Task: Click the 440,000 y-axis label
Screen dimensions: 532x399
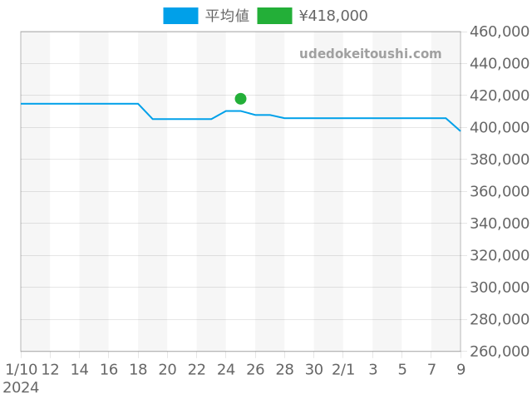Action: [500, 63]
